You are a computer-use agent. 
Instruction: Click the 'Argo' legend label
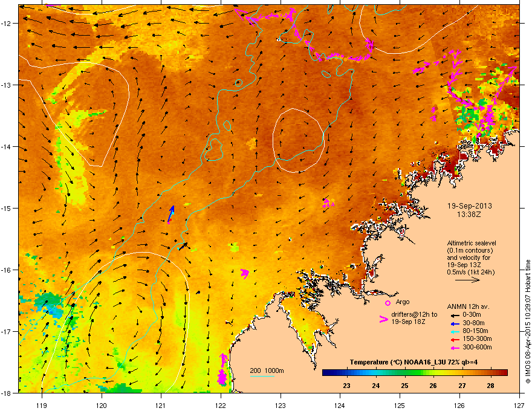tap(403, 302)
